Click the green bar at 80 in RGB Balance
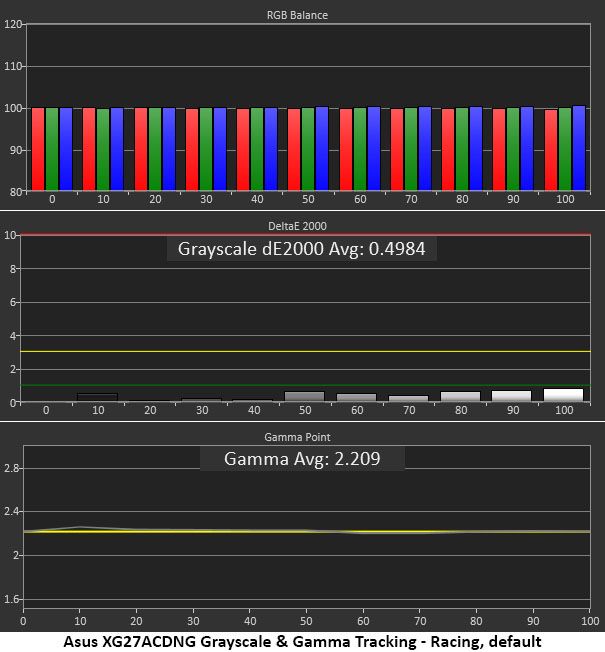Screen dimensions: 605x652 [x=462, y=149]
